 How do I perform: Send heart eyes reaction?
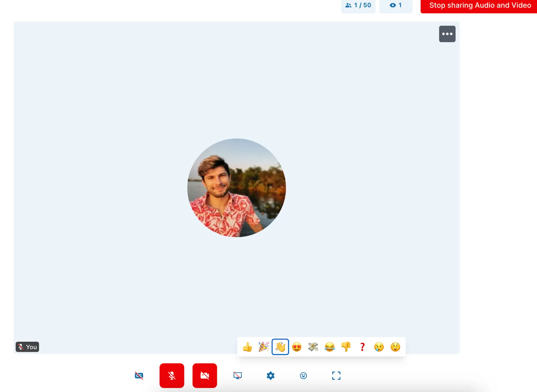297,347
